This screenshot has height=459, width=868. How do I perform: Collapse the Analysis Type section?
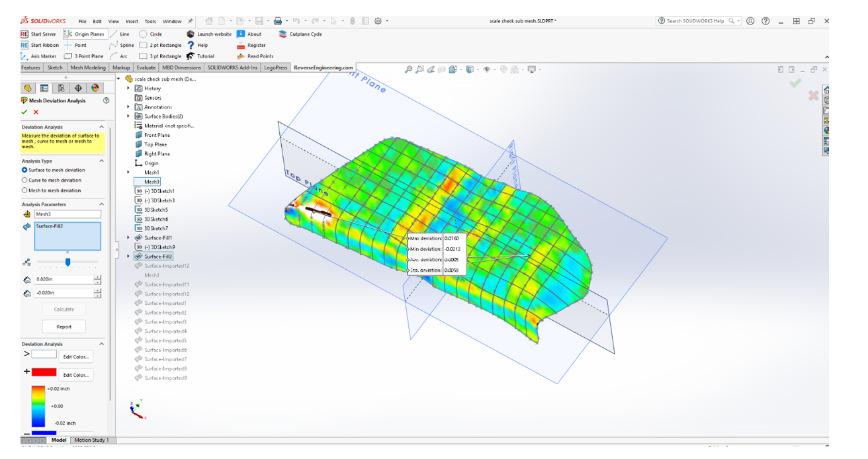(101, 161)
